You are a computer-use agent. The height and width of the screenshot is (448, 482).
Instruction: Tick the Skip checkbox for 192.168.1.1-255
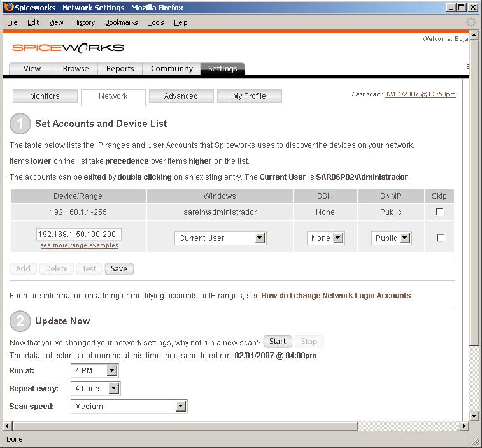pyautogui.click(x=439, y=212)
